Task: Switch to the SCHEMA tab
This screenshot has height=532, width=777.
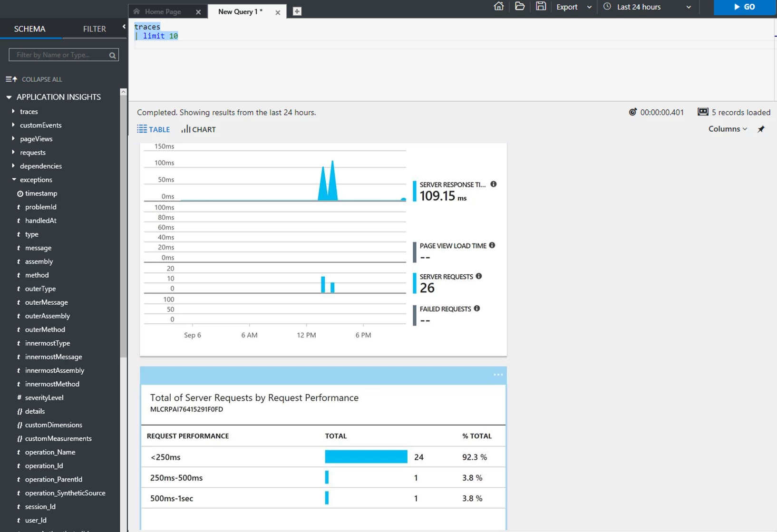Action: click(x=30, y=29)
